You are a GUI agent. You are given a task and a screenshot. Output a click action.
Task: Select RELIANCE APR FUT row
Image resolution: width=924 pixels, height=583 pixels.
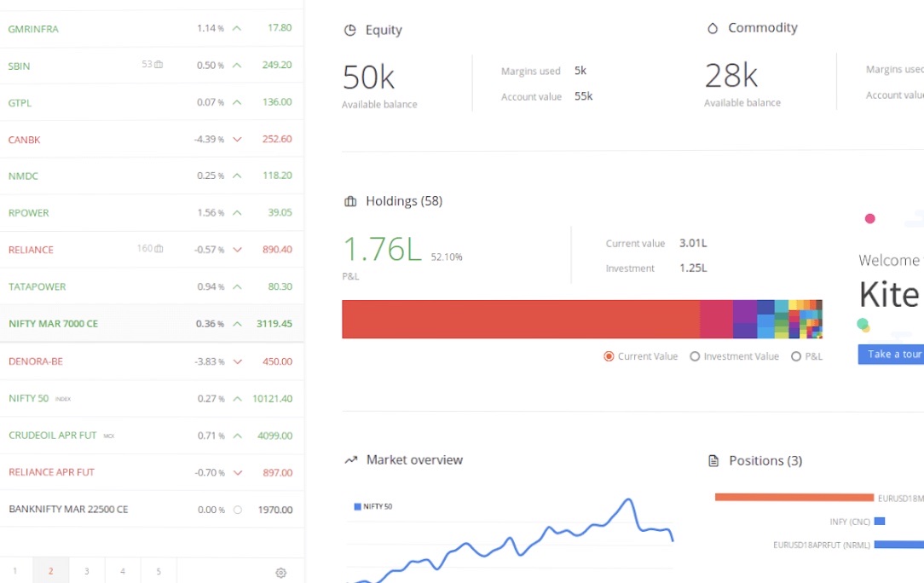pos(152,472)
